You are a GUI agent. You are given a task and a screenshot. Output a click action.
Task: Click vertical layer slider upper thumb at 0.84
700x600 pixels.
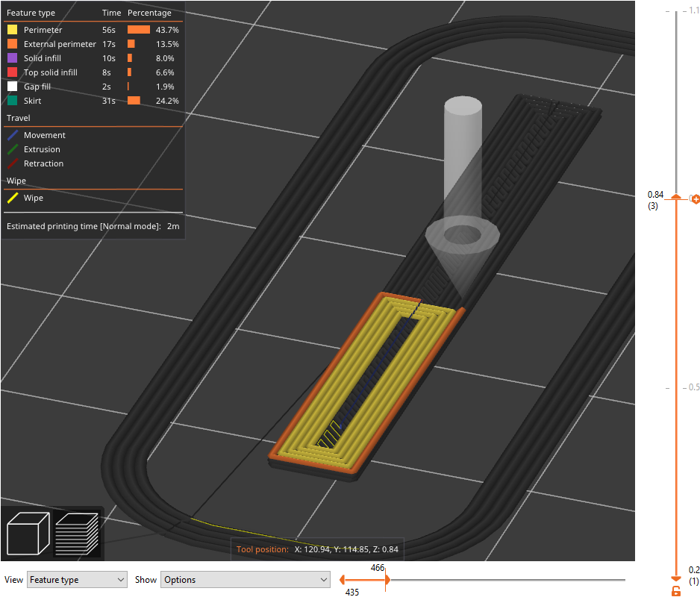(x=676, y=197)
